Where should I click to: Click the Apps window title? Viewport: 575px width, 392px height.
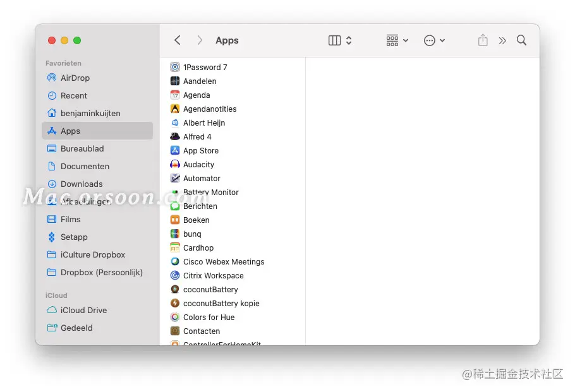tap(227, 40)
